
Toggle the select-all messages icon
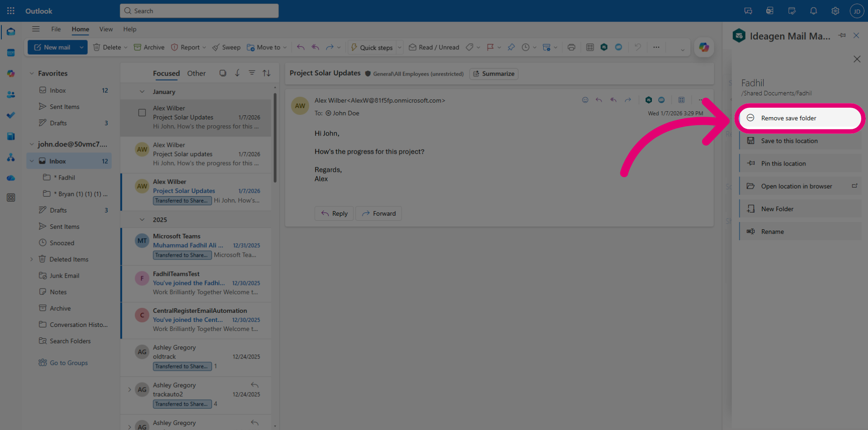tap(223, 73)
